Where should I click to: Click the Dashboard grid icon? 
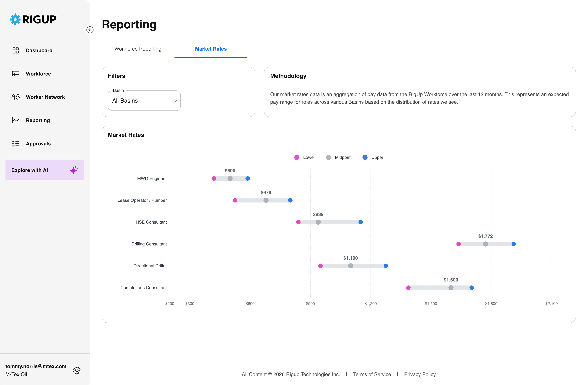tap(15, 50)
